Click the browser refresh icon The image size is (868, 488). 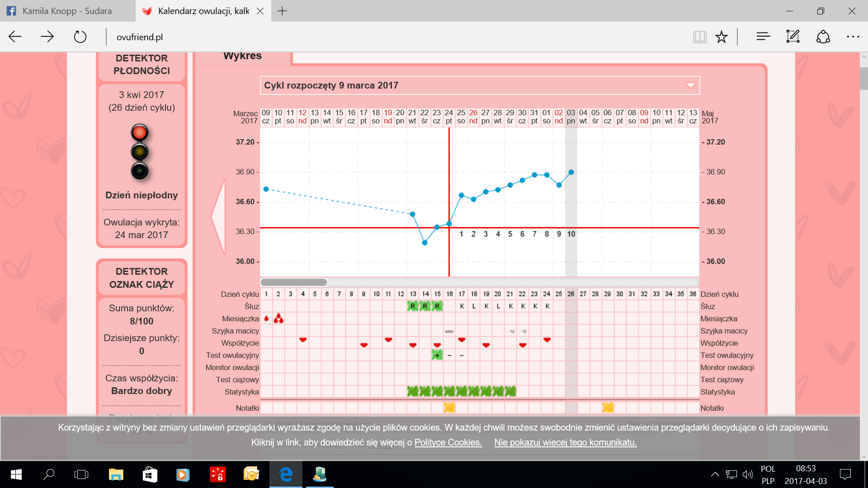(80, 37)
